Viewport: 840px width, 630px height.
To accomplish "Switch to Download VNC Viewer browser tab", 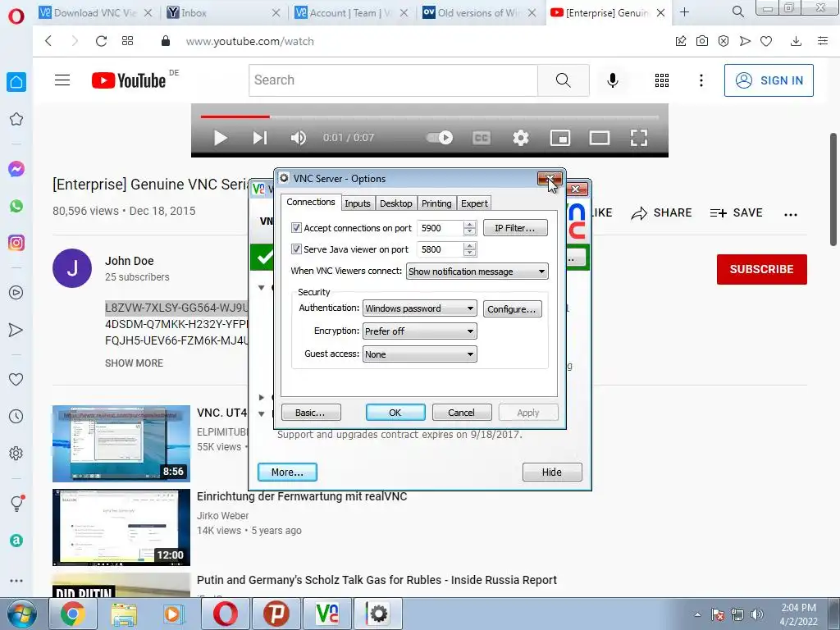I will point(96,13).
